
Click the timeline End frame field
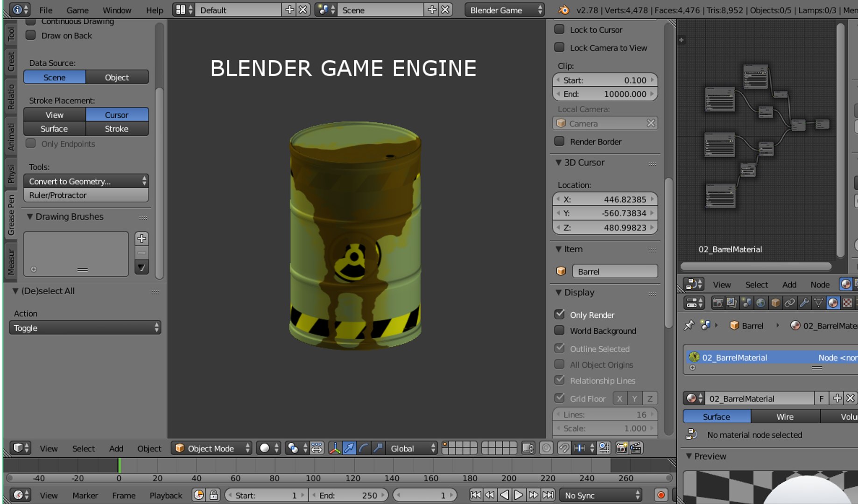pyautogui.click(x=348, y=495)
